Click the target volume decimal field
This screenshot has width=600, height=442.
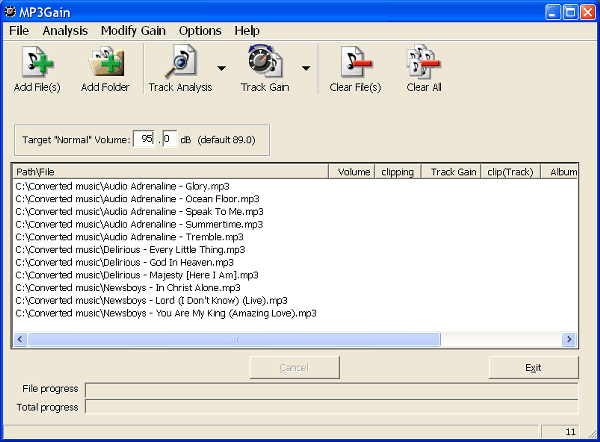(170, 139)
